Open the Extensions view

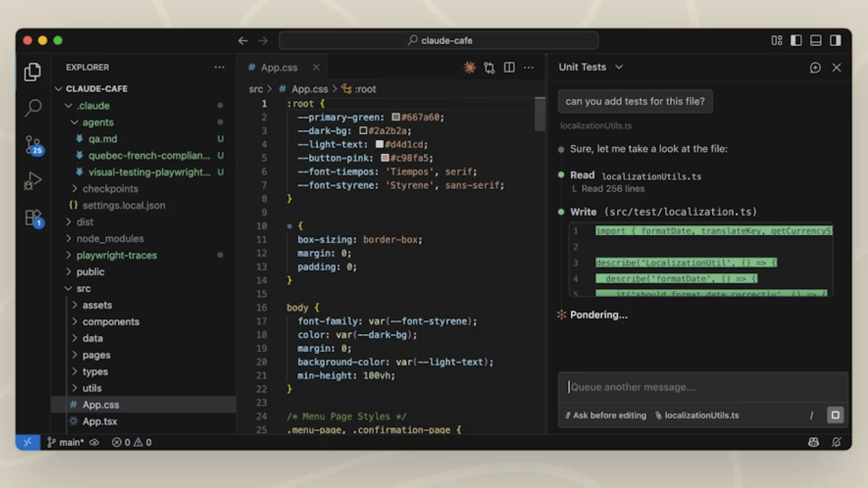coord(33,218)
